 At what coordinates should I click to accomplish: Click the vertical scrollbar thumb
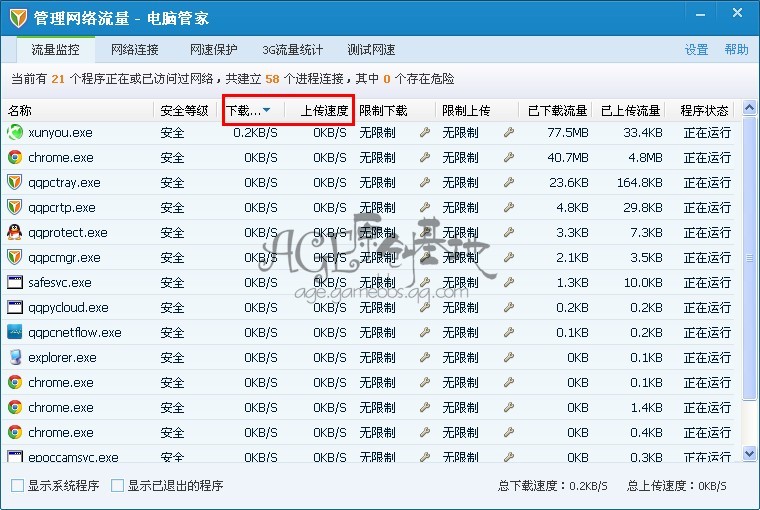[749, 258]
